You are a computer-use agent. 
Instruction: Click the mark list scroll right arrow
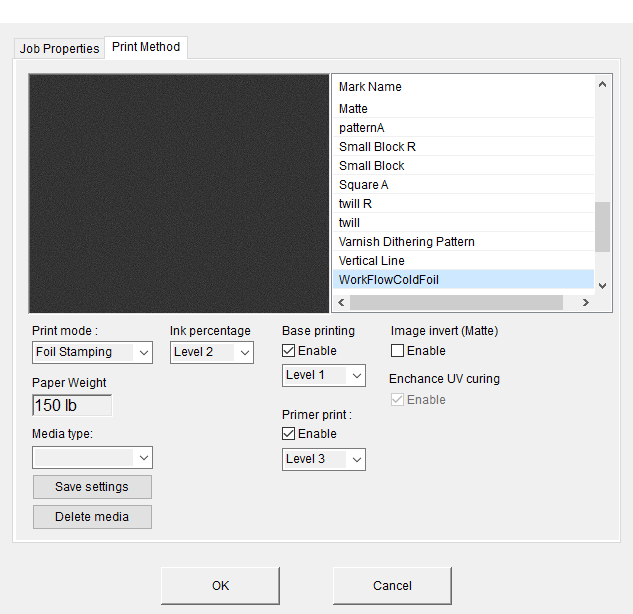[586, 302]
